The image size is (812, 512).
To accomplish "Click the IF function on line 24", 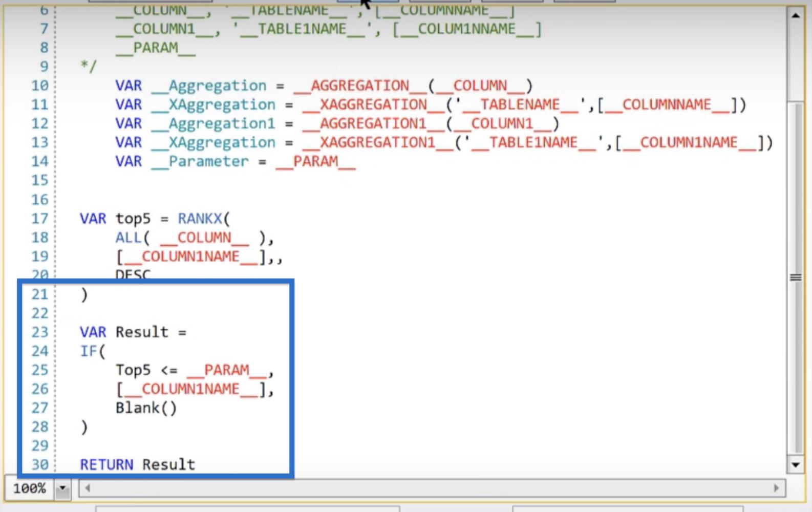I will tap(89, 351).
